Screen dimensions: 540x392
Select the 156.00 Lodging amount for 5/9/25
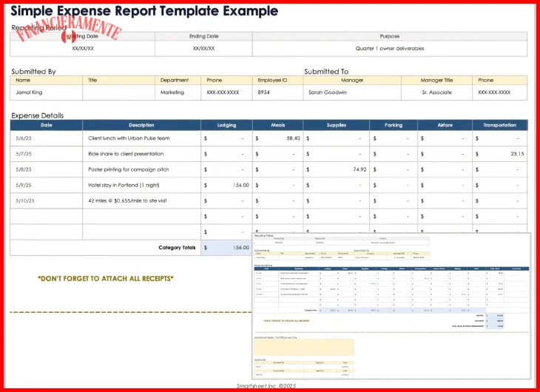[x=226, y=185]
